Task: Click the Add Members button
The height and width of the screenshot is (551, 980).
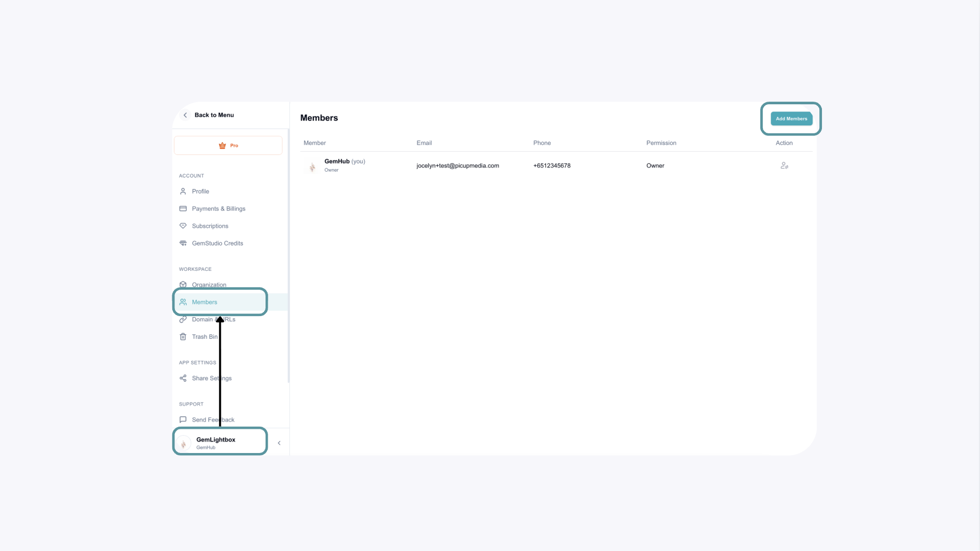Action: (791, 119)
